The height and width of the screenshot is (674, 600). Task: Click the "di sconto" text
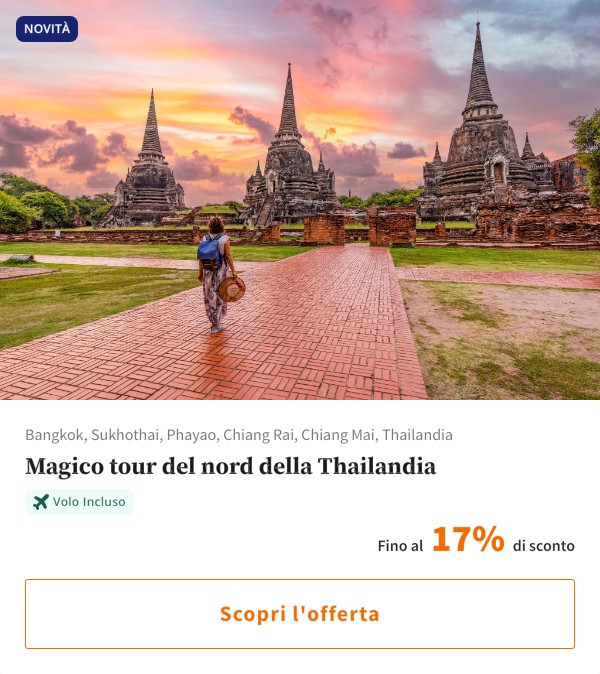click(543, 546)
